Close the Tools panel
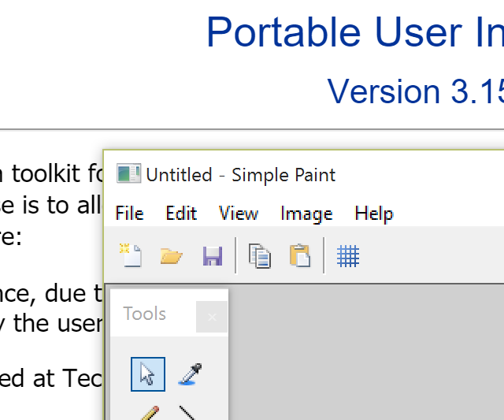504x420 pixels. click(x=212, y=317)
